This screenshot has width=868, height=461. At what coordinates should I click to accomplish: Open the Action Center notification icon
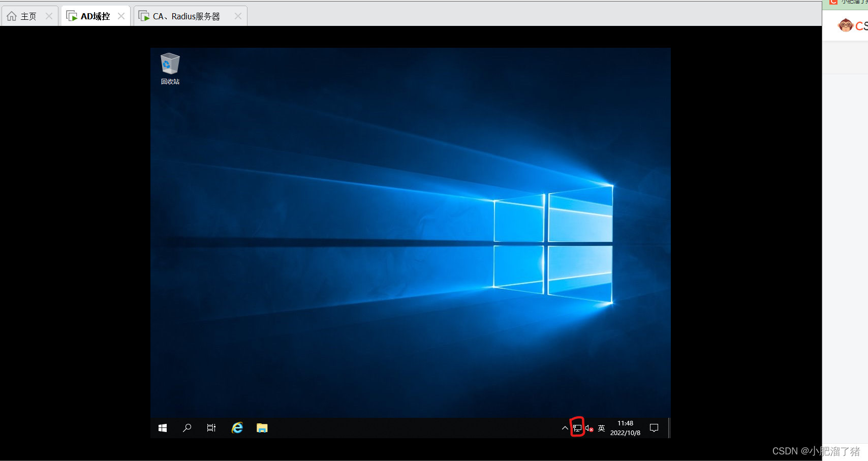[654, 428]
